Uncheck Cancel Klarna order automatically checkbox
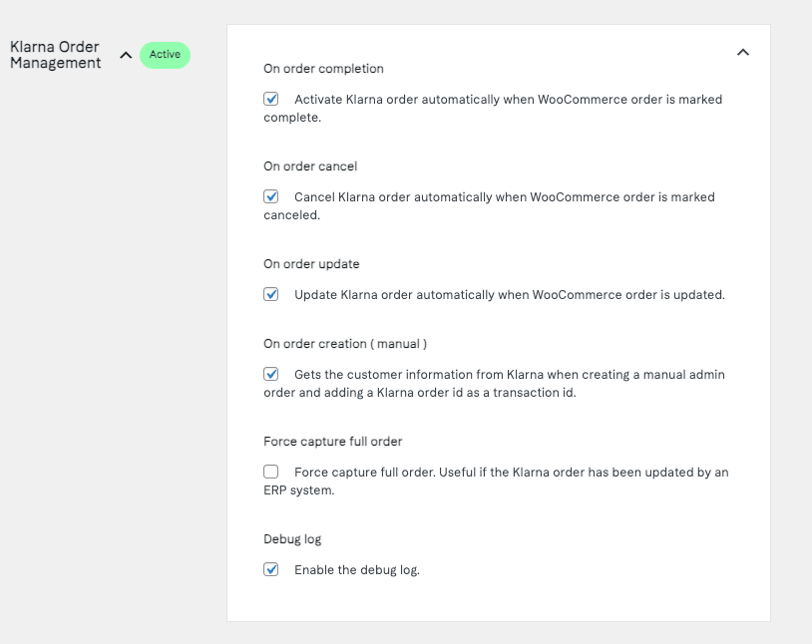The height and width of the screenshot is (644, 812). (271, 196)
